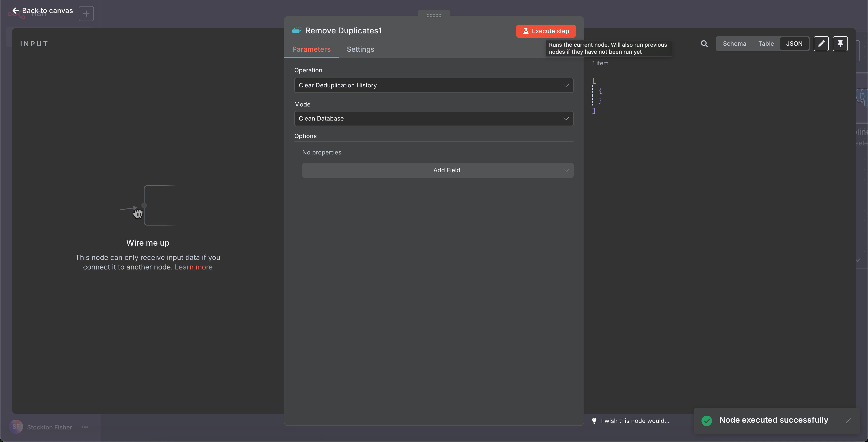The width and height of the screenshot is (868, 442).
Task: Click the Wire me up heading
Action: pyautogui.click(x=148, y=243)
